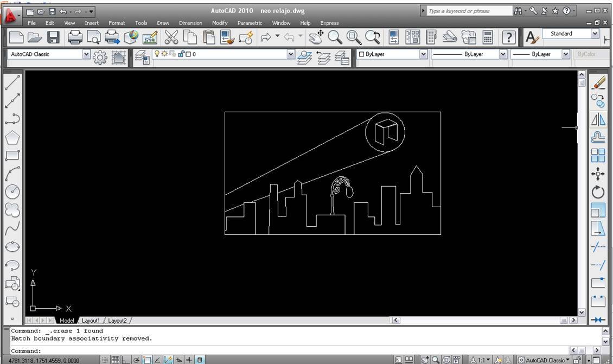This screenshot has width=613, height=364.
Task: Click the Help question mark button
Action: point(508,37)
